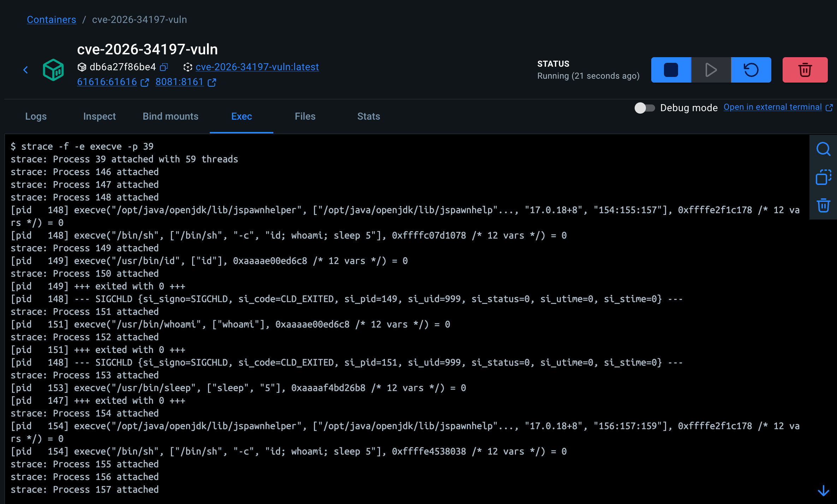Click the cve-2026-34197-vuln heading title
837x504 pixels.
[x=147, y=49]
